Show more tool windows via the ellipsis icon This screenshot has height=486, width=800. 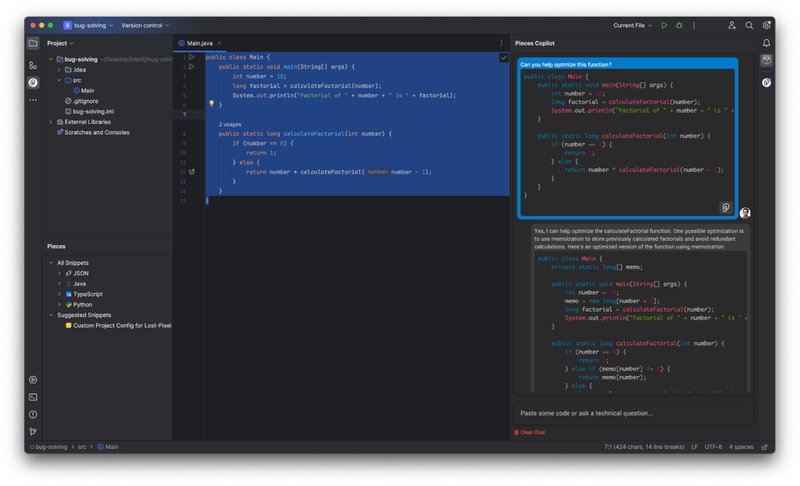tap(33, 100)
